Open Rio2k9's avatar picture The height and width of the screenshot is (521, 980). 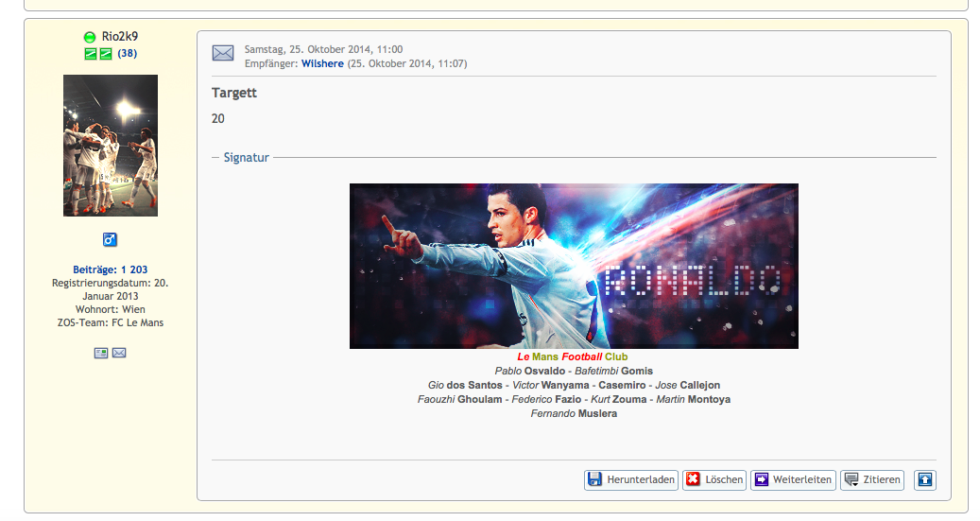[111, 146]
